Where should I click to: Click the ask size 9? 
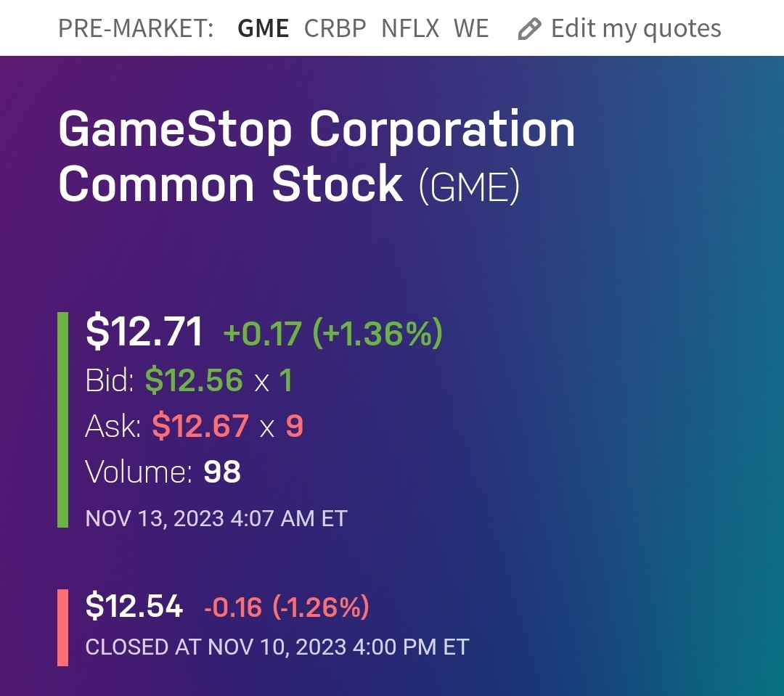(294, 427)
